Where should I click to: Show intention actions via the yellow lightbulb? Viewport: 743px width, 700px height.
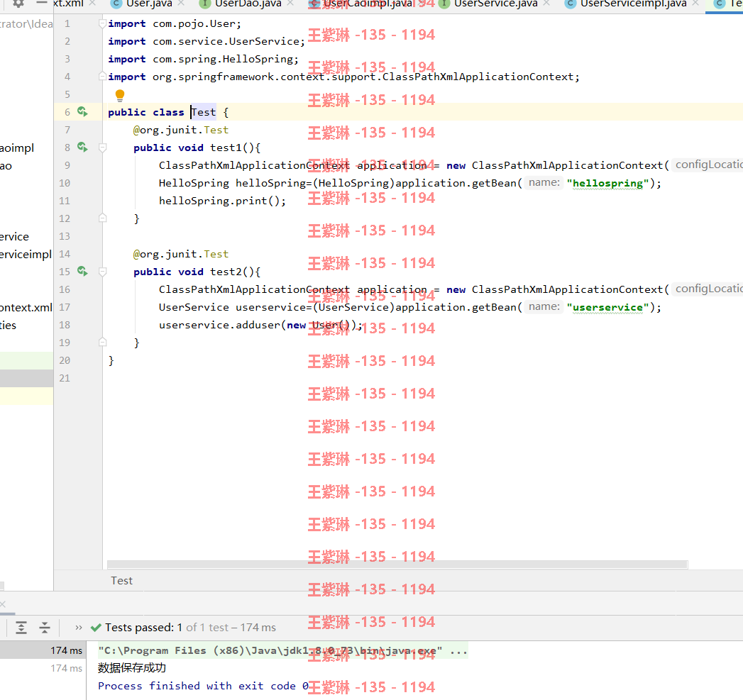coord(120,95)
